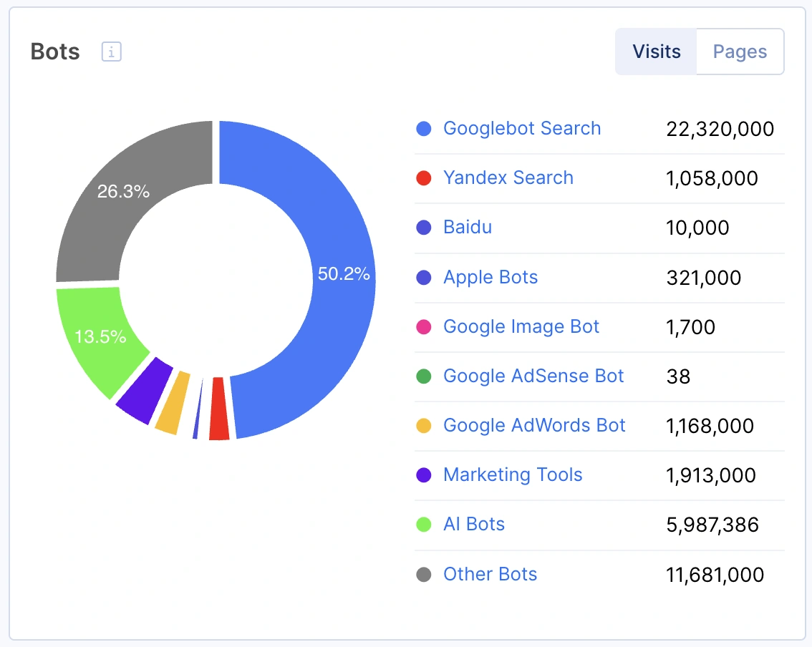812x647 pixels.
Task: Click the Baidu bot link
Action: click(467, 228)
